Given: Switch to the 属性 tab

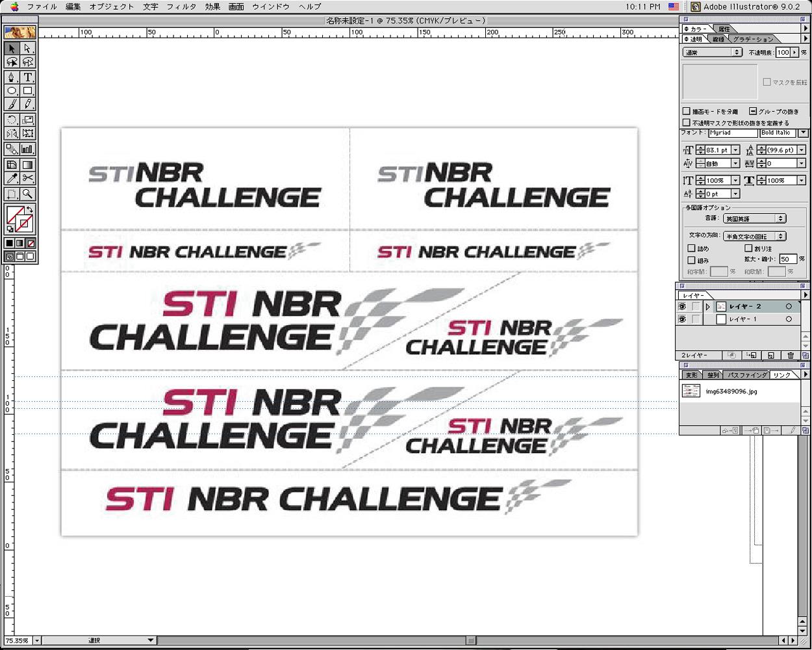Looking at the screenshot, I should (724, 29).
